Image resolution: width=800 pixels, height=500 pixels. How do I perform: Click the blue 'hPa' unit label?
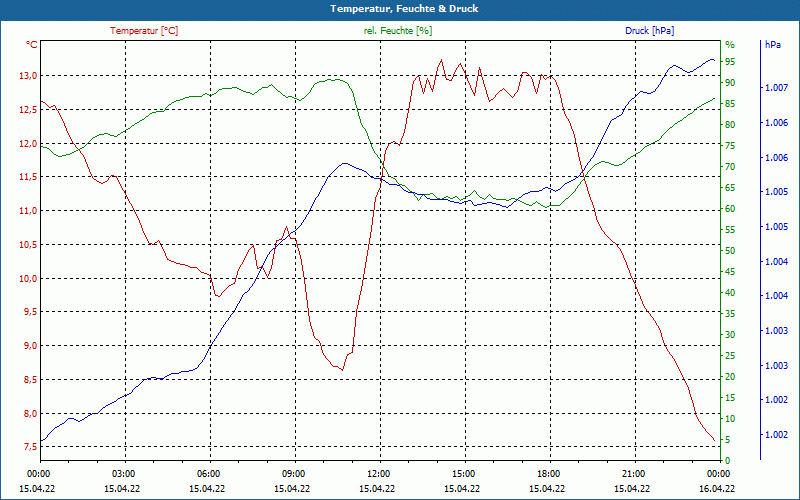pyautogui.click(x=772, y=45)
